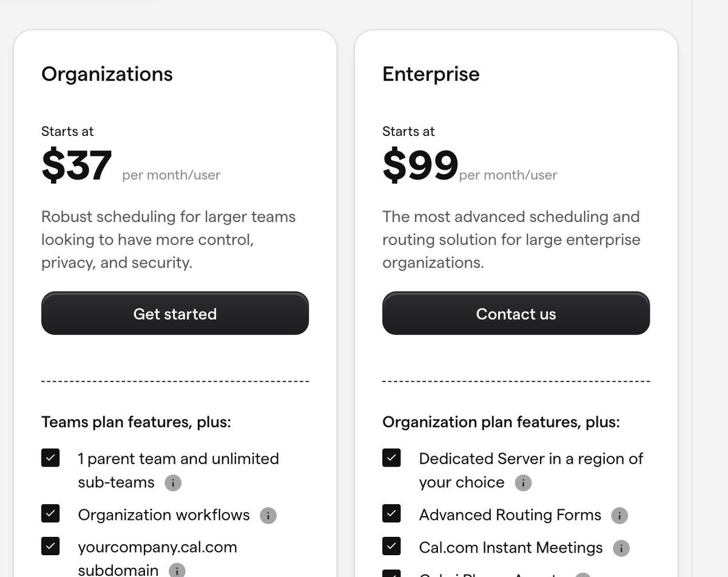
Task: Click info icon beside unlimited sub-teams
Action: [x=173, y=483]
